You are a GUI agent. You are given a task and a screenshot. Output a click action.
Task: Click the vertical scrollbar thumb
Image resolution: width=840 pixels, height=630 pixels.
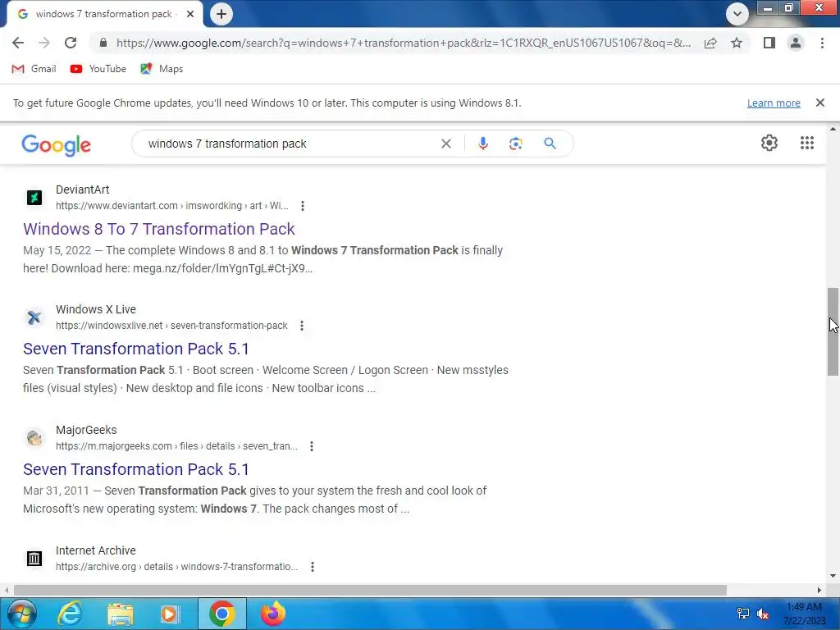coord(833,332)
